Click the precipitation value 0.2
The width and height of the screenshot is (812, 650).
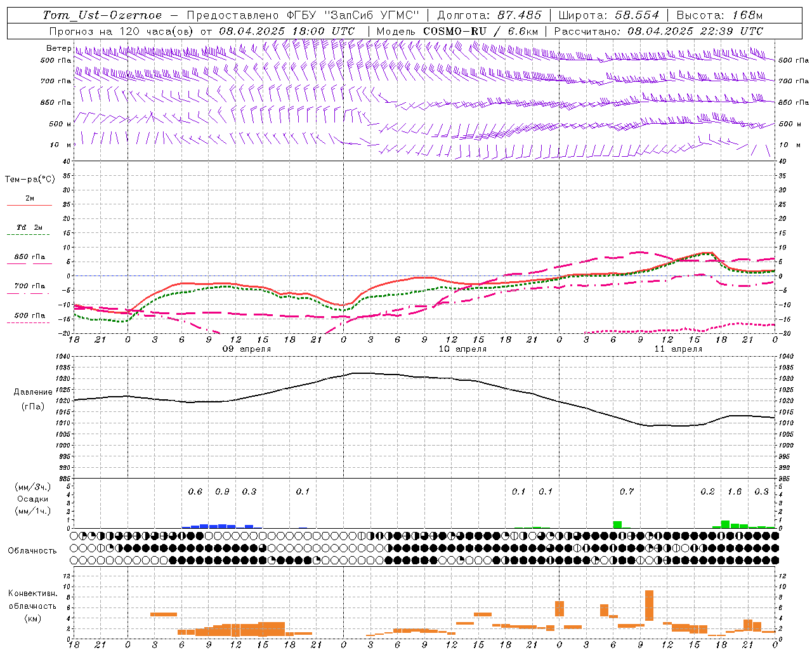pyautogui.click(x=707, y=492)
